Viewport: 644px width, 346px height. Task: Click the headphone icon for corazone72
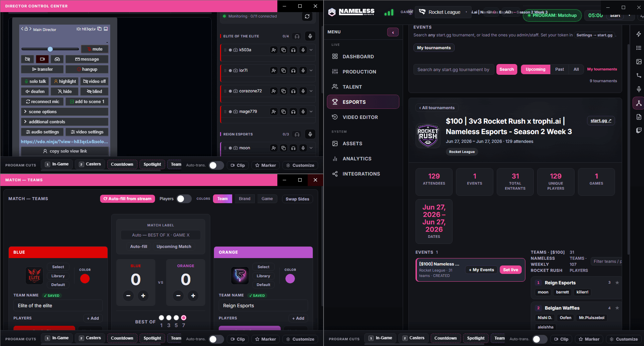[x=293, y=91]
